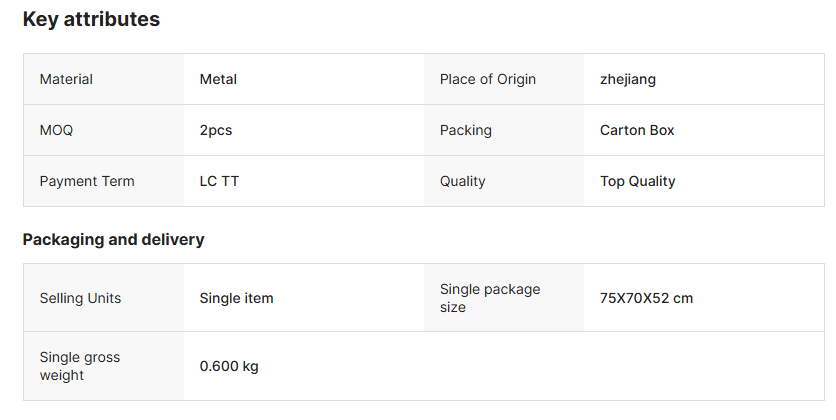
Task: Select the 2pcs value
Action: click(216, 130)
